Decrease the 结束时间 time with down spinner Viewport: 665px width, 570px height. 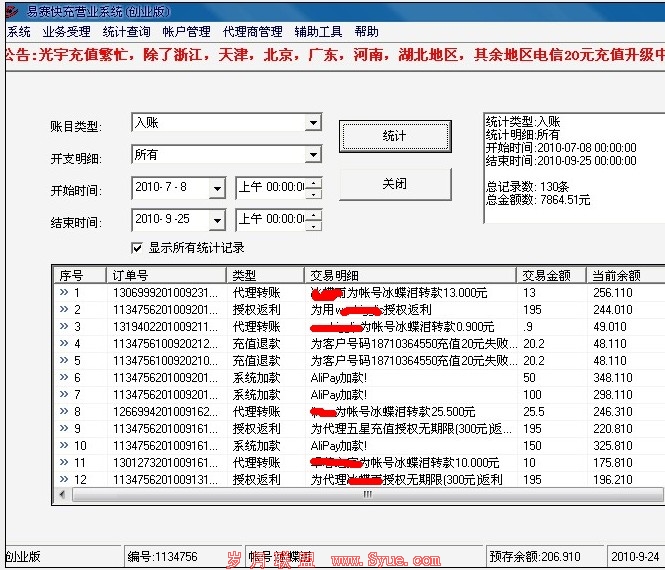point(314,225)
